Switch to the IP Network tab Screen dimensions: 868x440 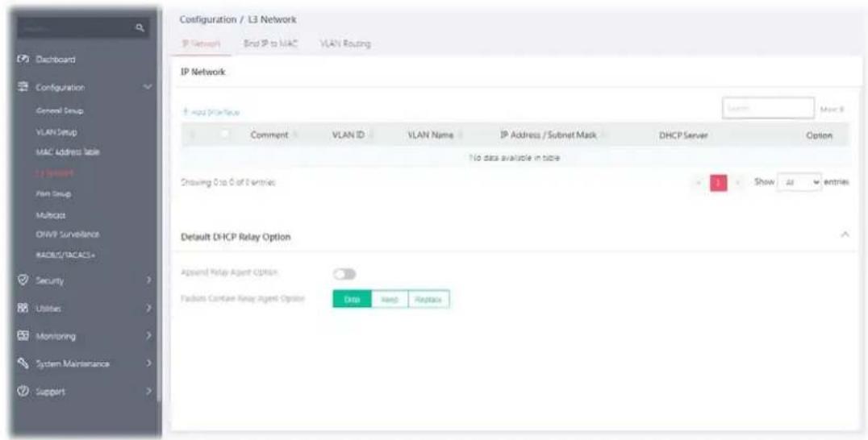202,44
